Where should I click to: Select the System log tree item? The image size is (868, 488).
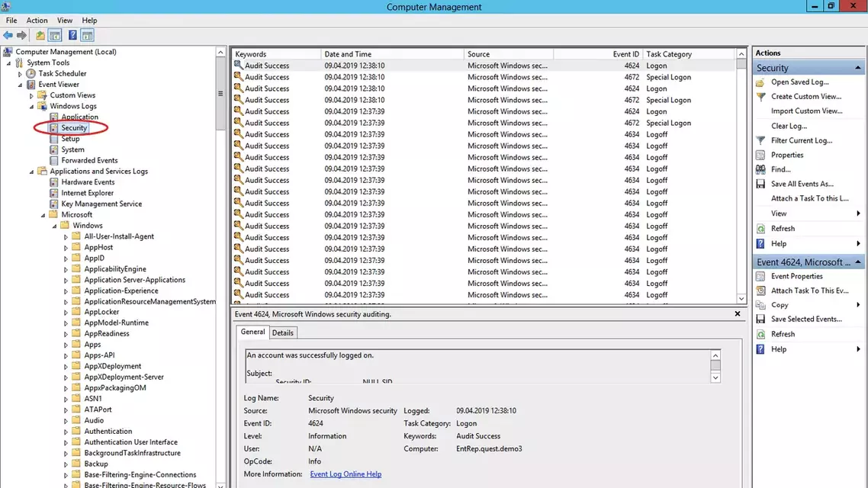click(x=72, y=149)
